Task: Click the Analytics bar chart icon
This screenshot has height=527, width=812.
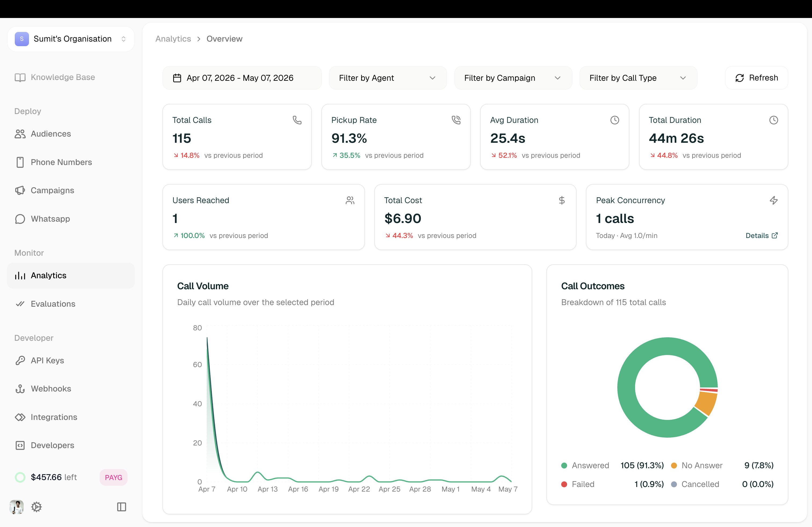Action: click(x=20, y=275)
